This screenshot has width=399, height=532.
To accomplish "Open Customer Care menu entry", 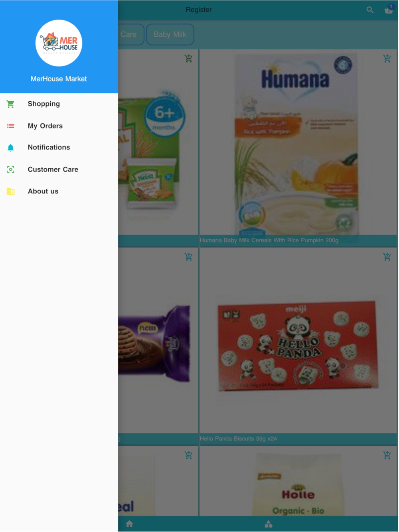I will click(59, 169).
